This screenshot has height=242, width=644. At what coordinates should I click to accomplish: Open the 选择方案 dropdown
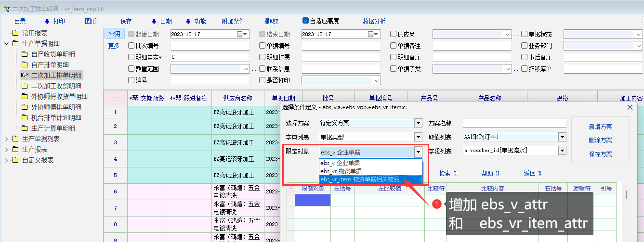pos(418,123)
